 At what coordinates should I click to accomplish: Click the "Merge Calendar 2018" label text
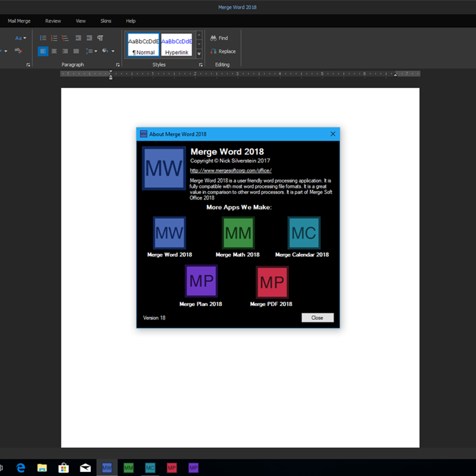[x=302, y=255]
